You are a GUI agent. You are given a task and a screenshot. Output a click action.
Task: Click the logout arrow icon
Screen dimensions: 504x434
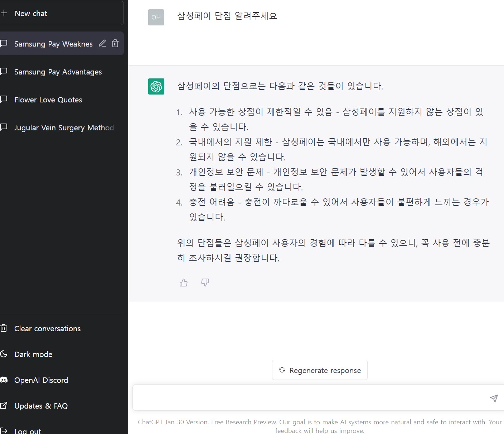4,431
